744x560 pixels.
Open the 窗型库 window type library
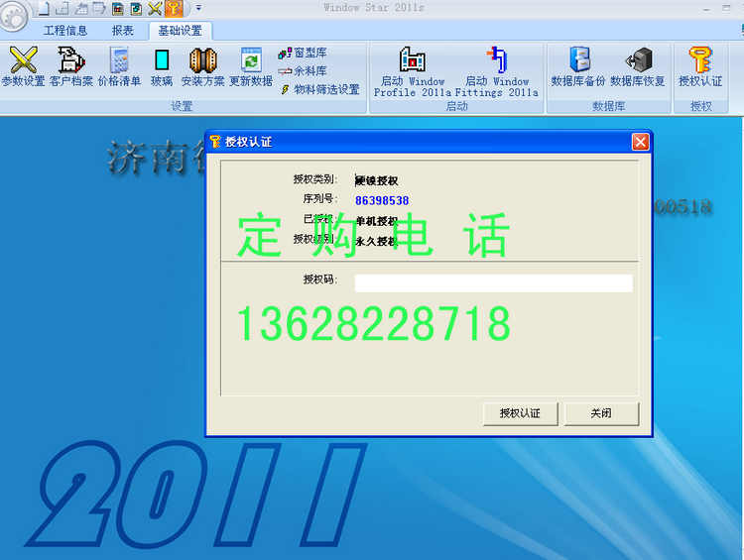point(304,53)
